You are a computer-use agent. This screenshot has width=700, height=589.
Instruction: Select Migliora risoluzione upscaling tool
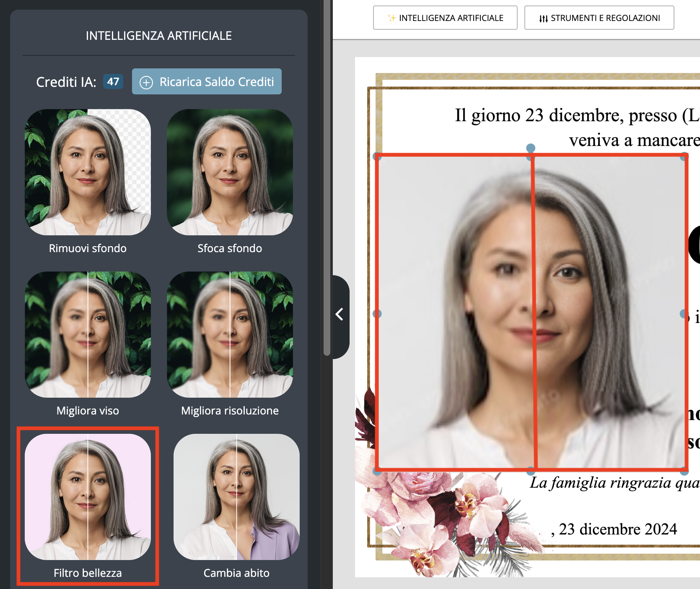point(229,335)
